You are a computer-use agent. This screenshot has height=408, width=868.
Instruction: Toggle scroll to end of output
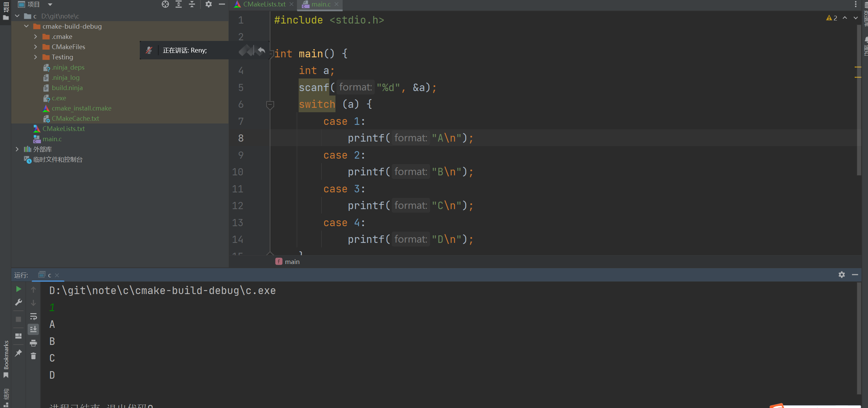(x=33, y=329)
